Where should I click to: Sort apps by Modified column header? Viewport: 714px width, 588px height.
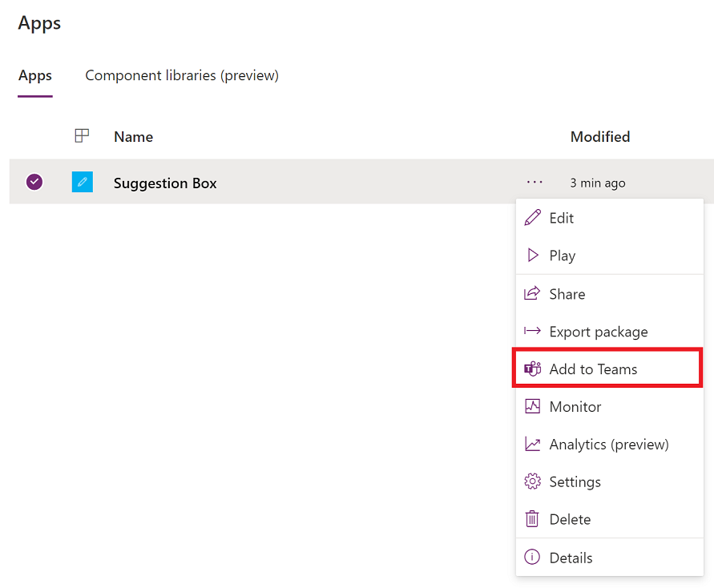click(x=599, y=137)
